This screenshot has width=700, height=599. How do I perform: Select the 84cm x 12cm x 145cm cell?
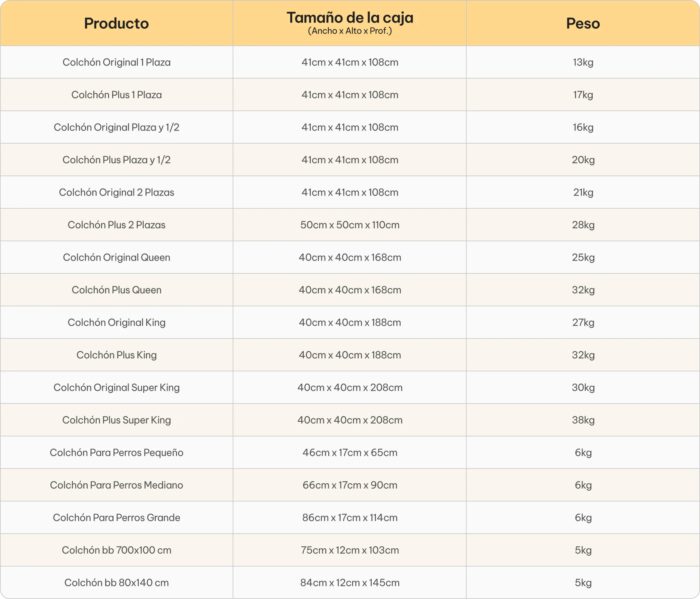pos(350,583)
